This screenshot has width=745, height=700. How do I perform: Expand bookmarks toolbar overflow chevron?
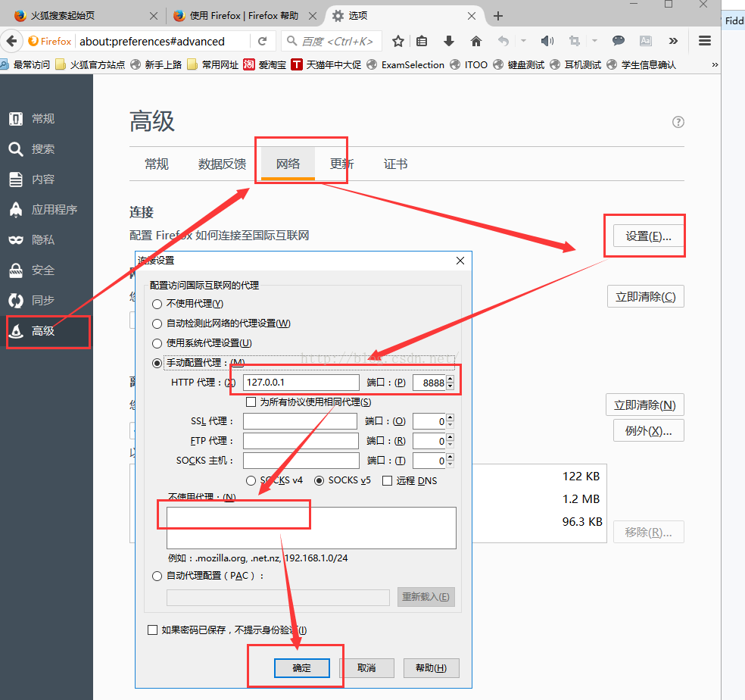coord(715,64)
